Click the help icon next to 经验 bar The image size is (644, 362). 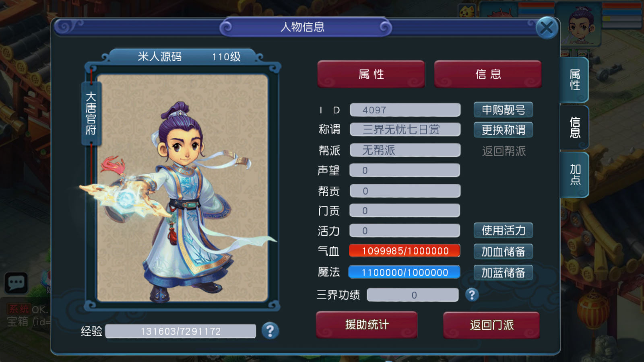(x=270, y=331)
